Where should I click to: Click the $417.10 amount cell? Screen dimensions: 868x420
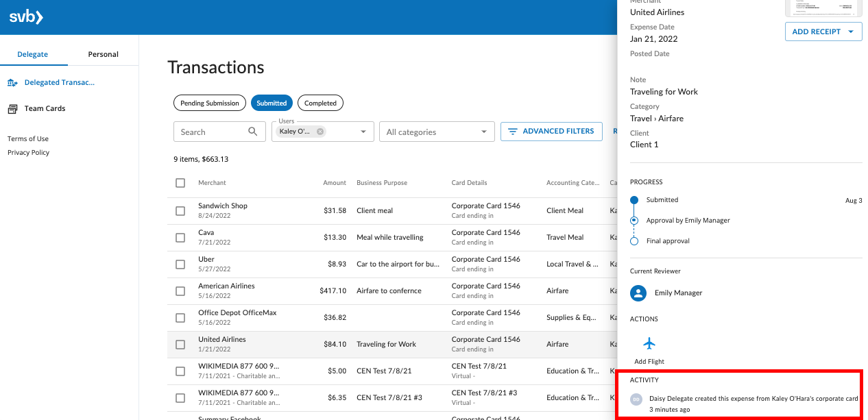(x=333, y=291)
